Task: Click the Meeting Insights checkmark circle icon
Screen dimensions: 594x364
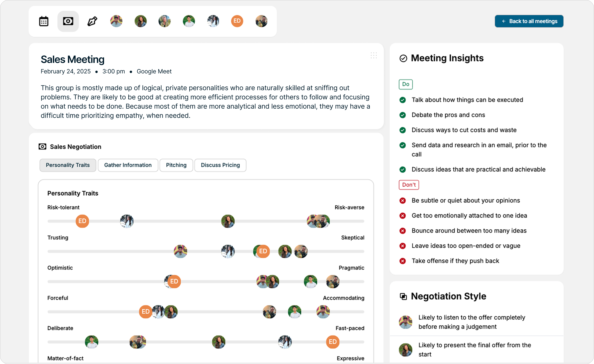Action: [403, 58]
